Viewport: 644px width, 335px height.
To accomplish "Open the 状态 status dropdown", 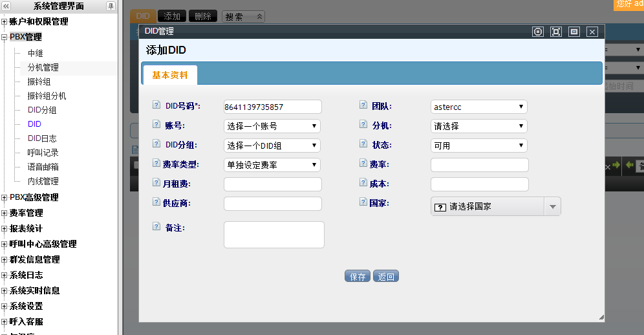I will click(x=479, y=146).
